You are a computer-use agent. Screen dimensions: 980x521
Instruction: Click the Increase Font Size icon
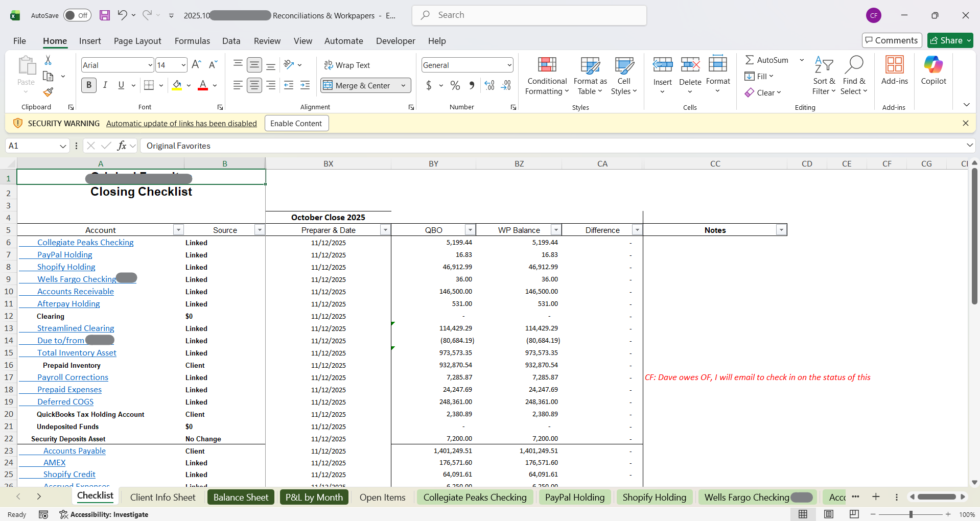coord(196,65)
